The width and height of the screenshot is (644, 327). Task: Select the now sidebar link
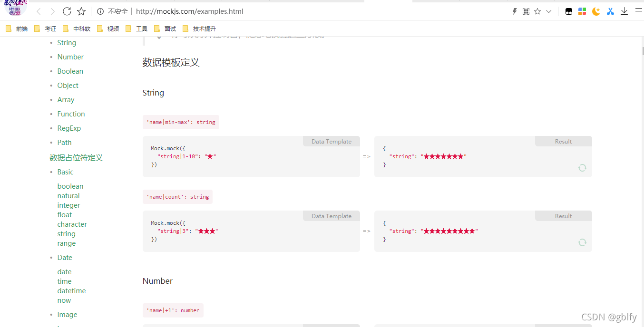coord(64,300)
